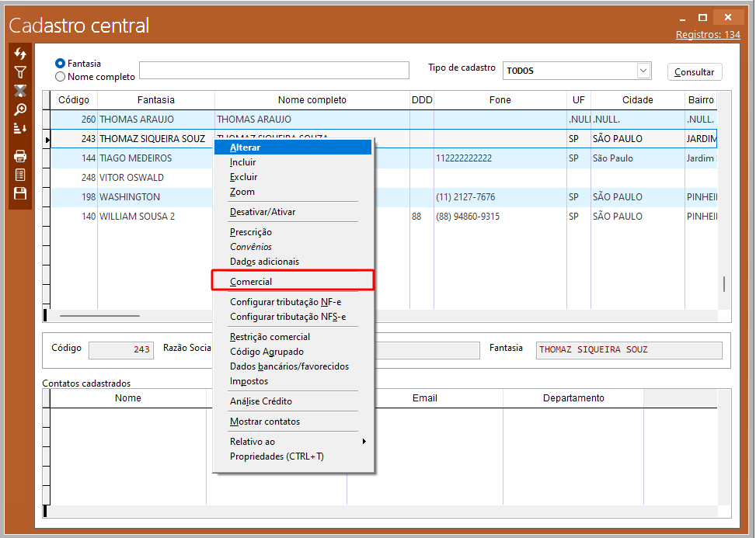This screenshot has width=756, height=538.
Task: Click the sort order icon
Action: [20, 128]
